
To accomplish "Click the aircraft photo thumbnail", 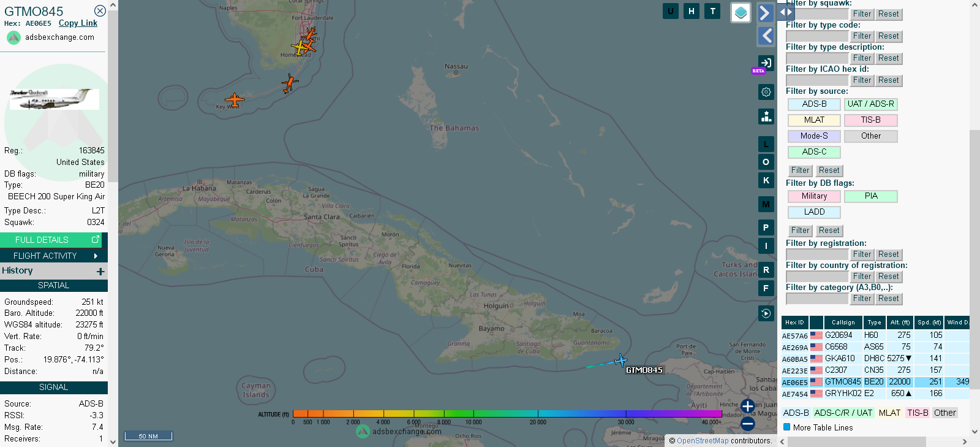I will 54,99.
